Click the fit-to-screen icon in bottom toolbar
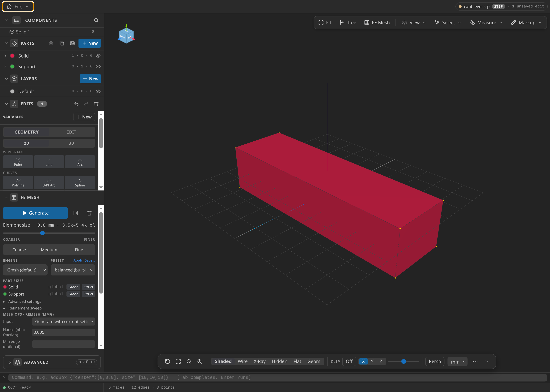The image size is (550, 392). point(178,361)
